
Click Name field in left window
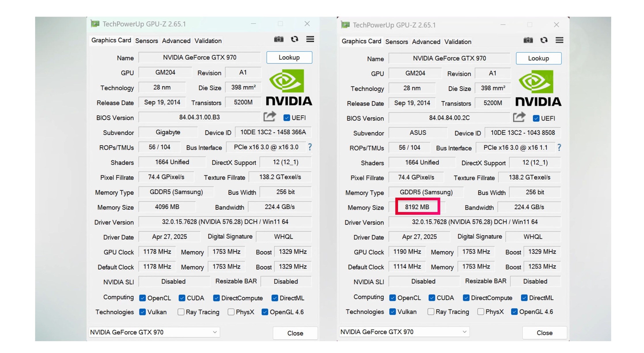click(200, 57)
